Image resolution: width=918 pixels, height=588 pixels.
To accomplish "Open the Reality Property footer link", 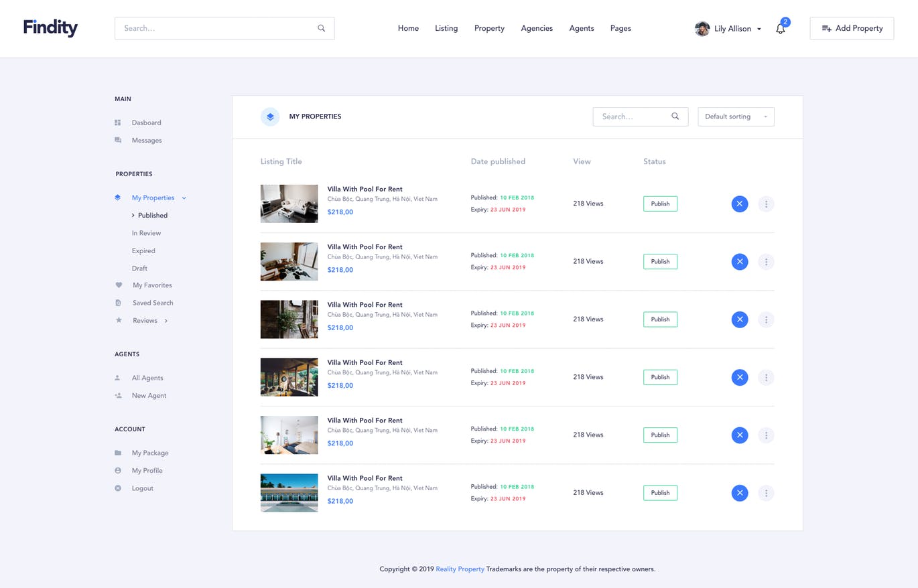I will 460,569.
